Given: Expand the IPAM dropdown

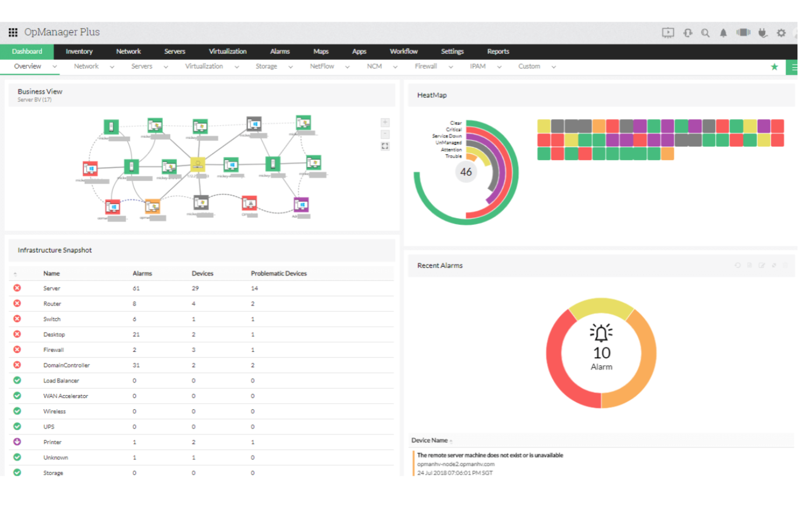Looking at the screenshot, I should (499, 66).
